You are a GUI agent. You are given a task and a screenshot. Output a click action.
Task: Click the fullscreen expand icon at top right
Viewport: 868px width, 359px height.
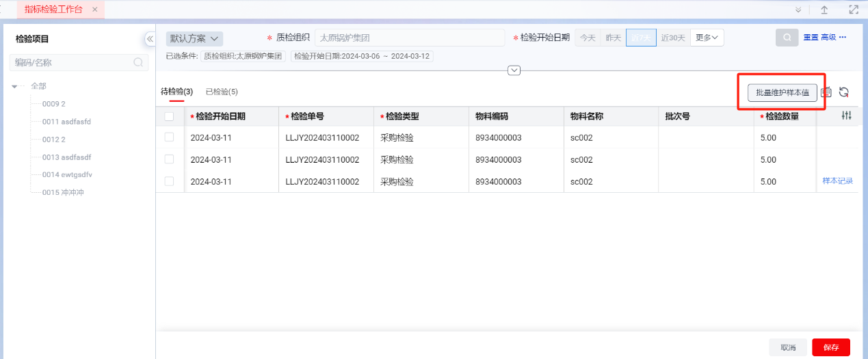click(x=853, y=10)
